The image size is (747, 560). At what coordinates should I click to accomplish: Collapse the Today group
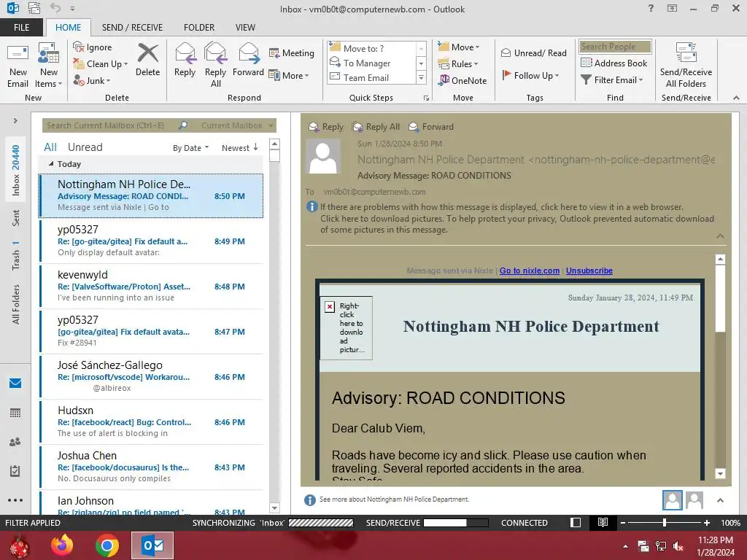pos(52,164)
